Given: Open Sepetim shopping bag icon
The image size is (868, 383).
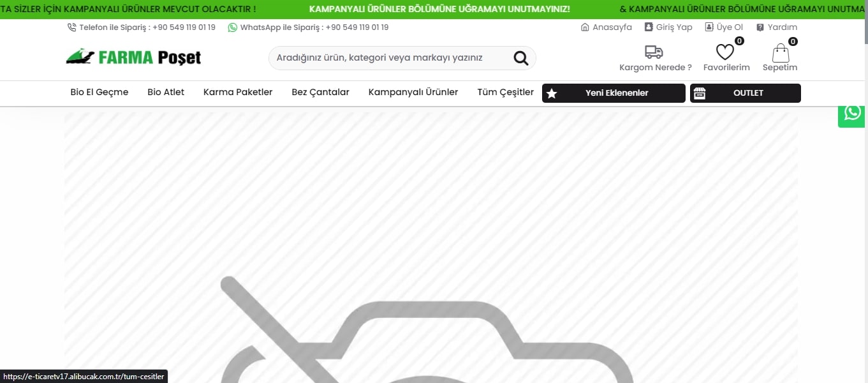Looking at the screenshot, I should [780, 52].
